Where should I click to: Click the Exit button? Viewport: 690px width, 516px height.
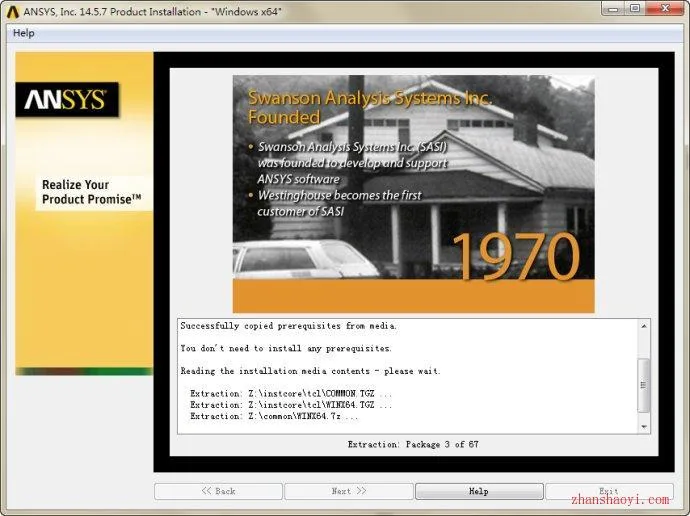coord(609,491)
